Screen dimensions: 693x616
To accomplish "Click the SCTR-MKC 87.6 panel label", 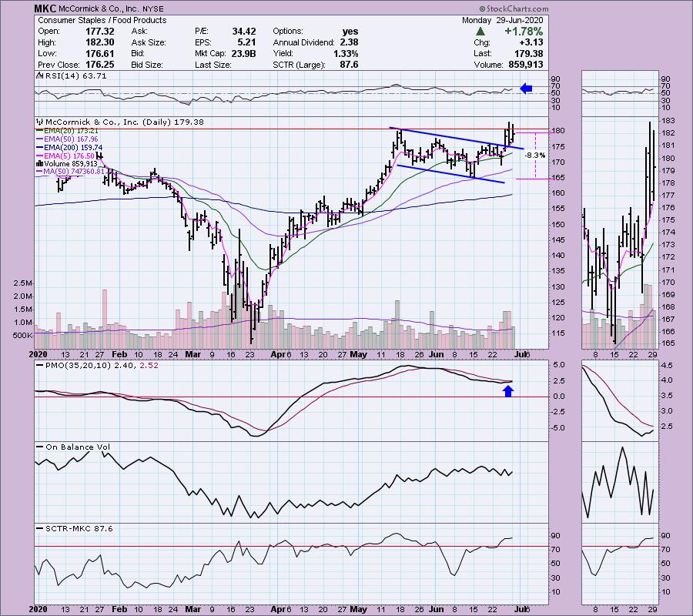I will tap(79, 528).
